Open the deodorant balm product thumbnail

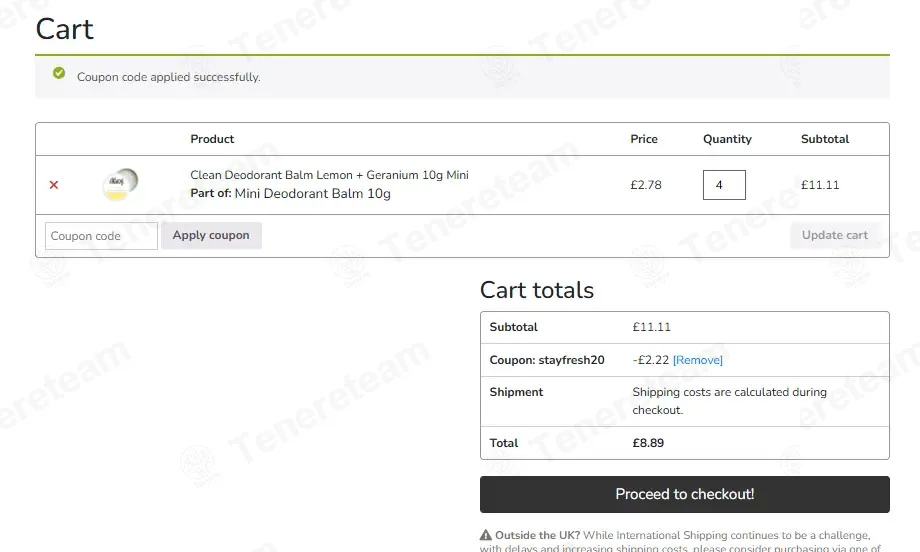coord(120,184)
